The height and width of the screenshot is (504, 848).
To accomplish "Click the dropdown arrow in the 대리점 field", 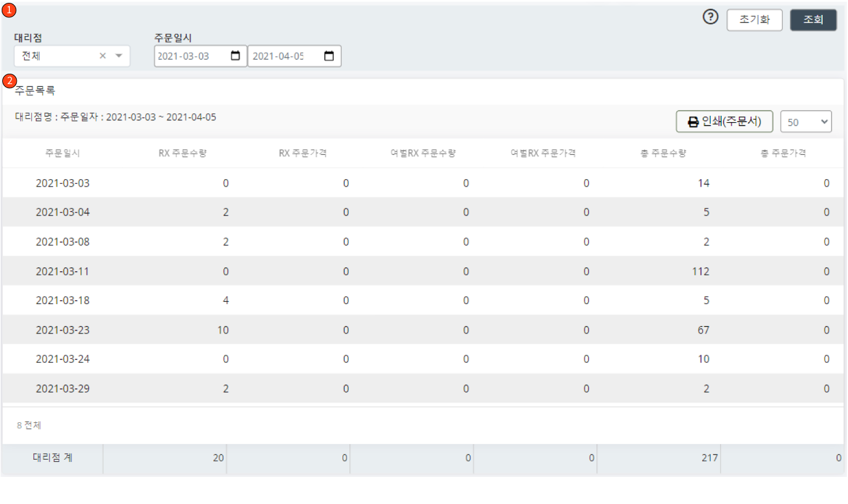I will tap(118, 55).
